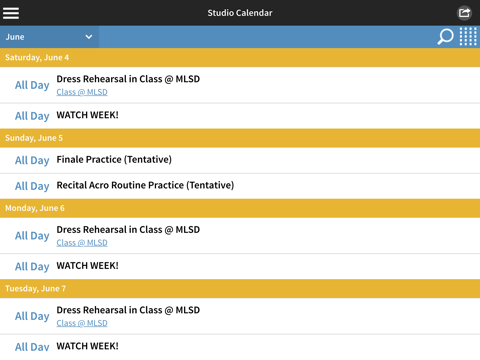Tap the Sunday, June 5 header
The height and width of the screenshot is (360, 480).
[x=240, y=138]
